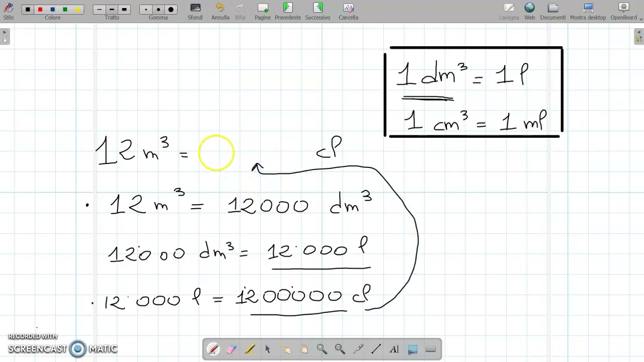Image resolution: width=644 pixels, height=362 pixels.
Task: Select the pointing-finger interact tool
Action: (286, 349)
